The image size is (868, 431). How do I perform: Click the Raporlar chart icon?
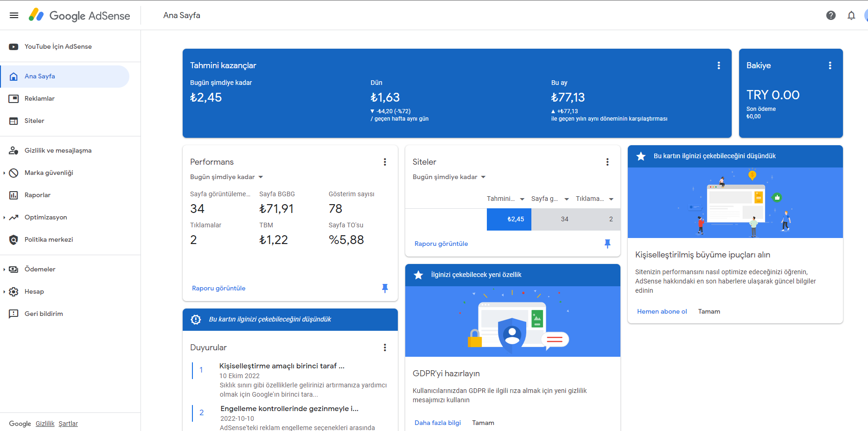pyautogui.click(x=13, y=195)
